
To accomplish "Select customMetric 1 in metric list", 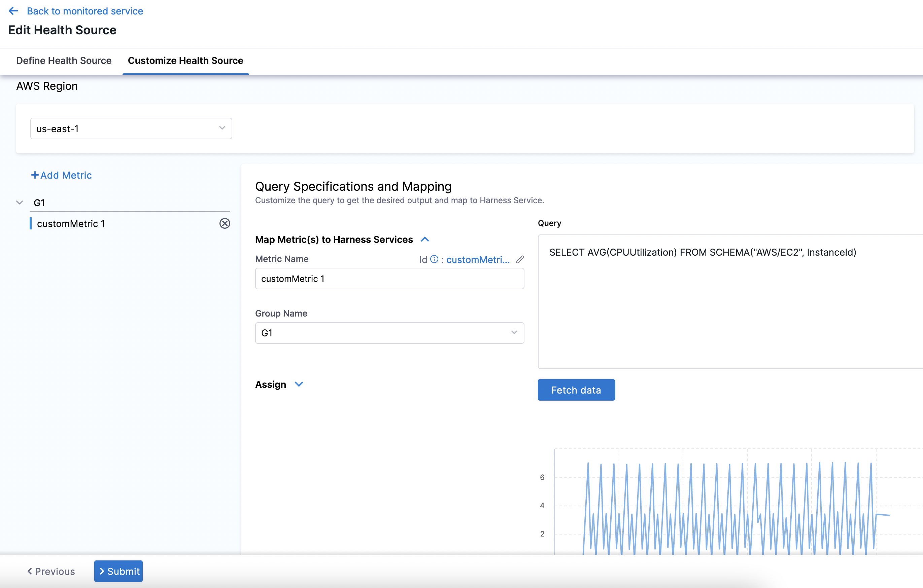I will point(71,224).
